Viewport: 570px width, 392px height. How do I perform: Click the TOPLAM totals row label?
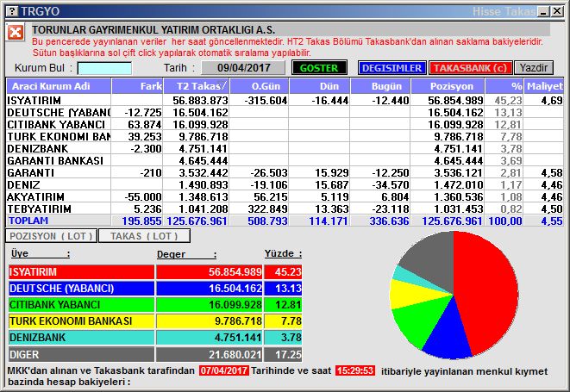coord(28,221)
